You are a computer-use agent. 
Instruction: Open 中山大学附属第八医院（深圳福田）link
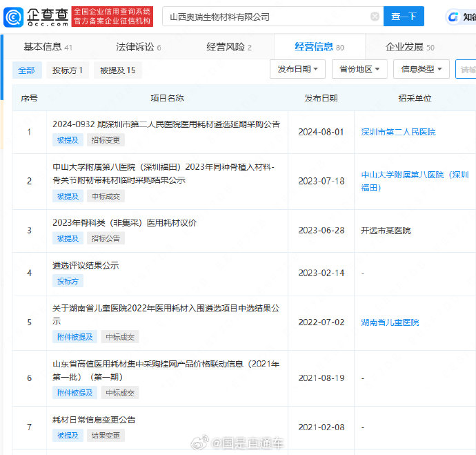pyautogui.click(x=415, y=181)
